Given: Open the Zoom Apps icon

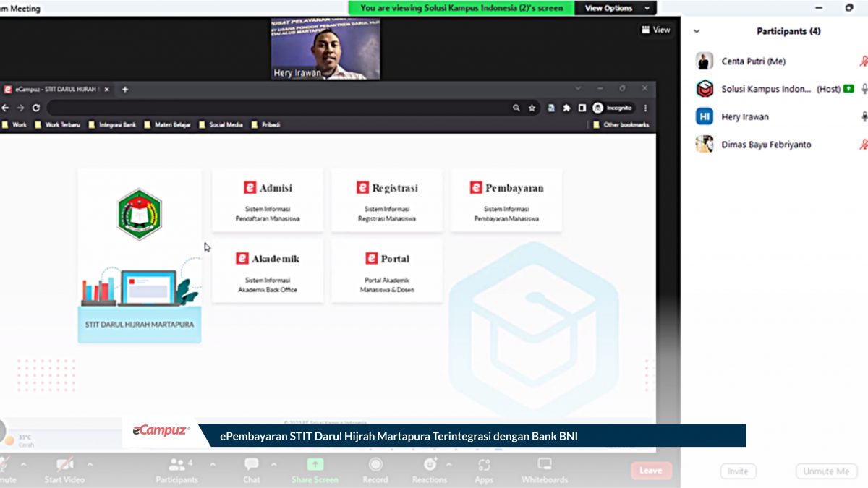Looking at the screenshot, I should (484, 464).
